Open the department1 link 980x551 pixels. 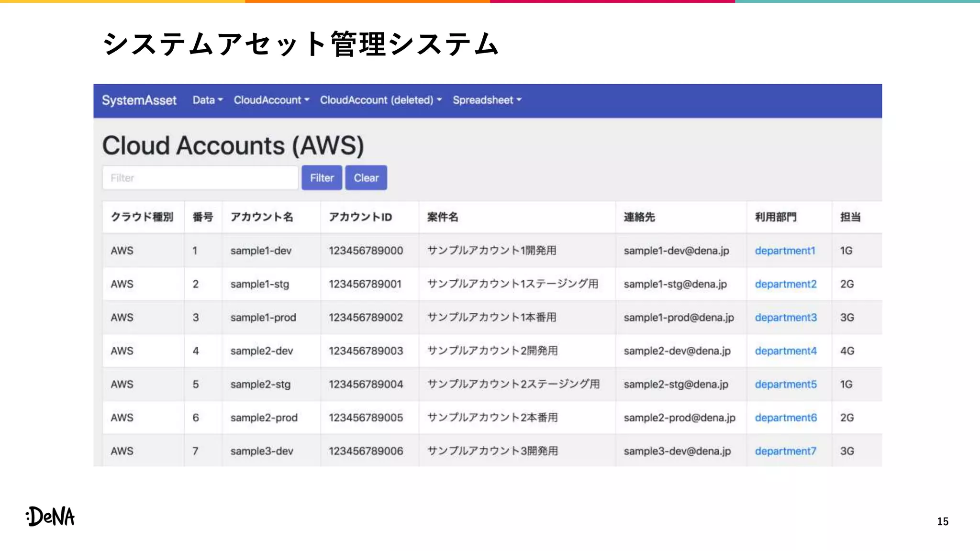(x=785, y=251)
